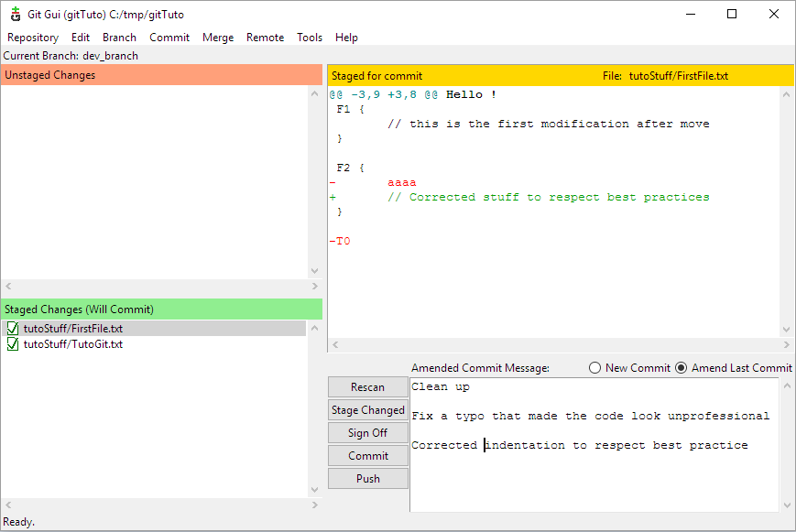This screenshot has width=796, height=532.
Task: Open the Edit menu
Action: pyautogui.click(x=81, y=38)
